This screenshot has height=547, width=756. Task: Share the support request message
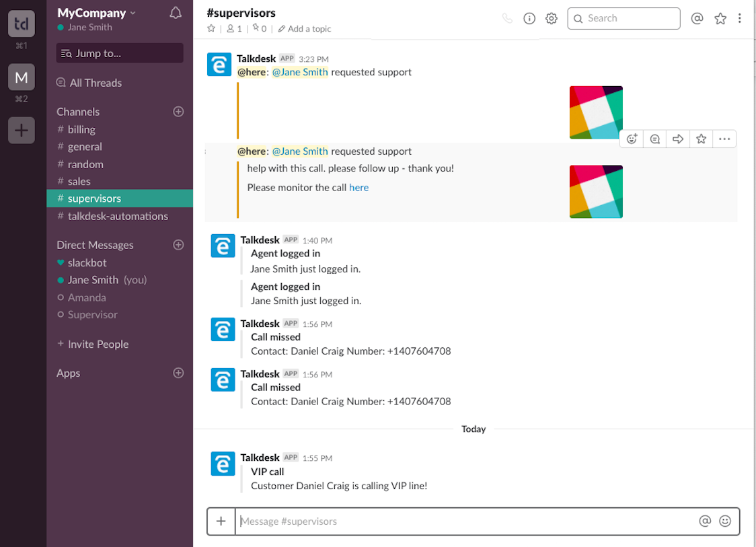coord(678,139)
